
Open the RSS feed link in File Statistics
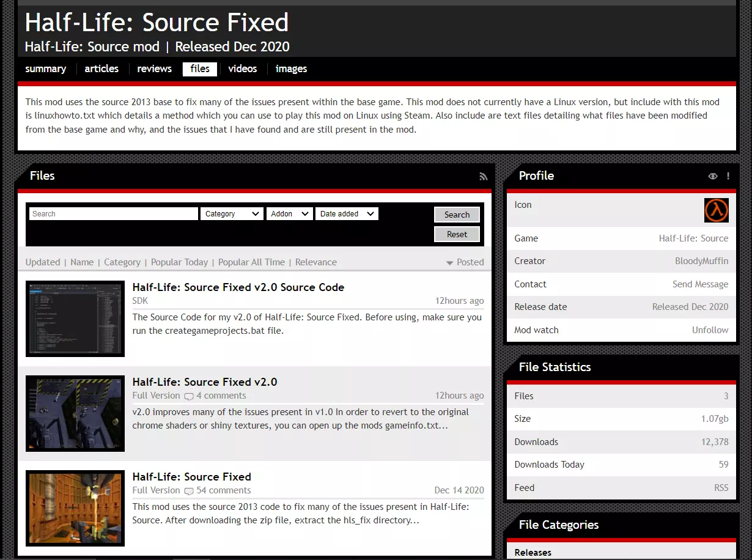(x=721, y=488)
